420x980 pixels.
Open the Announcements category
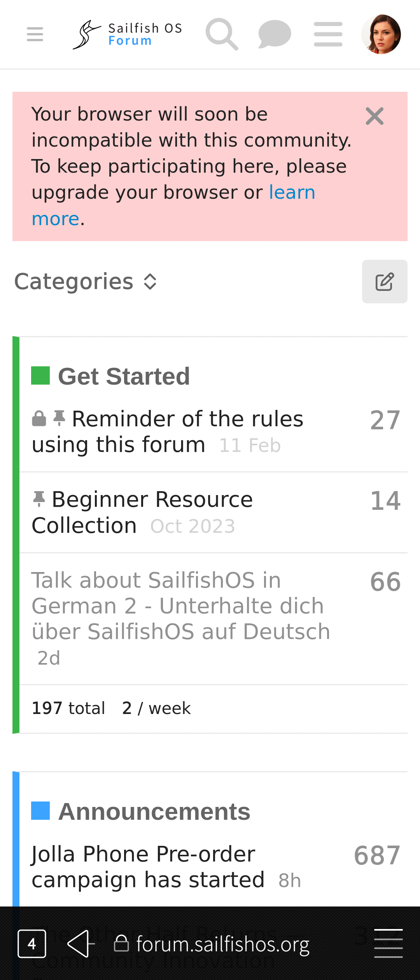pos(154,812)
